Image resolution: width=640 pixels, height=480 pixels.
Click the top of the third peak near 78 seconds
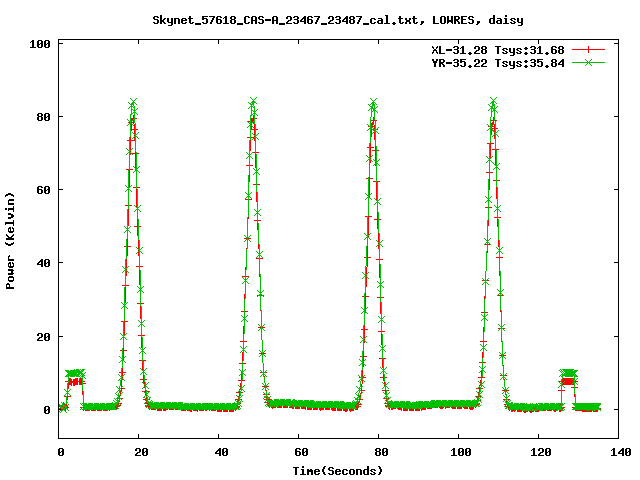pos(373,103)
